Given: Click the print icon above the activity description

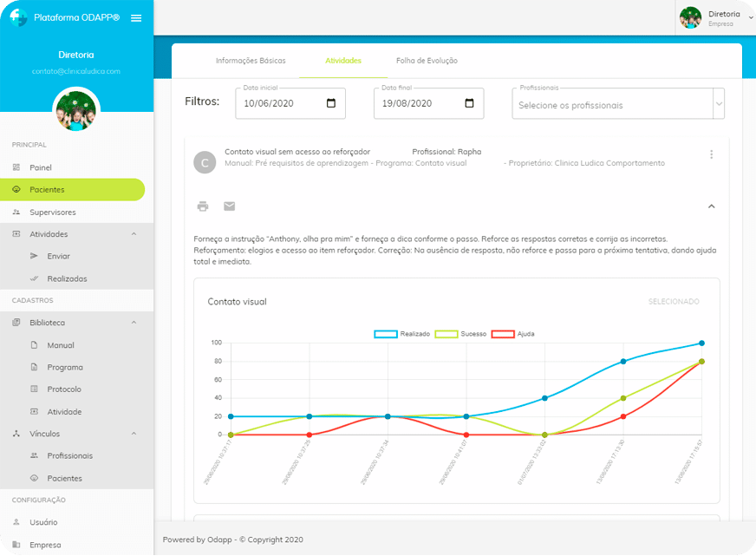Looking at the screenshot, I should click(x=203, y=206).
